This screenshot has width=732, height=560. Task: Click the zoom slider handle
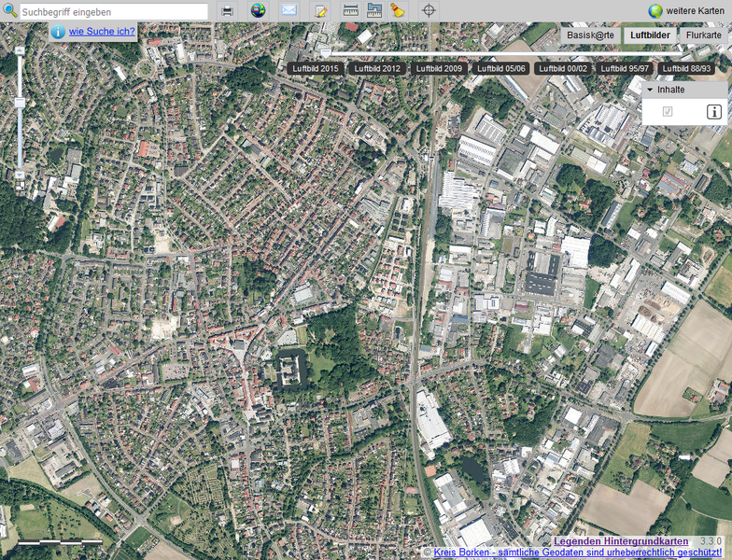(x=20, y=103)
